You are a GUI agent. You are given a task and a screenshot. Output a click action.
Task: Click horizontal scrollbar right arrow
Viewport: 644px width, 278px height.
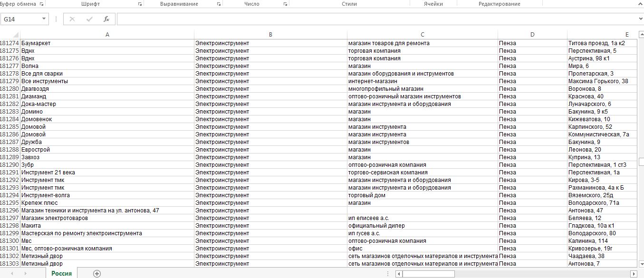pos(633,274)
